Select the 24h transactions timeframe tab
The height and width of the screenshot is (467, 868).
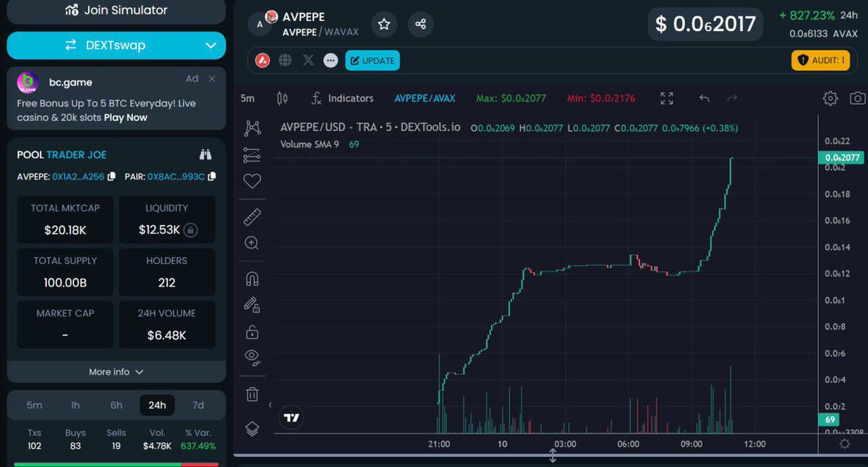click(157, 405)
